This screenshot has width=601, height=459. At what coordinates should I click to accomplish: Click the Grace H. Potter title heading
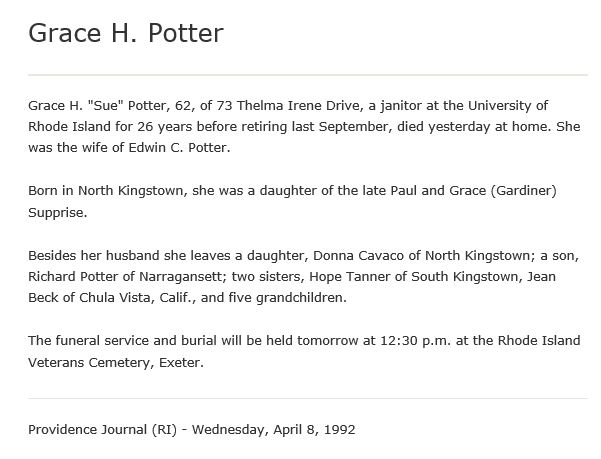126,33
